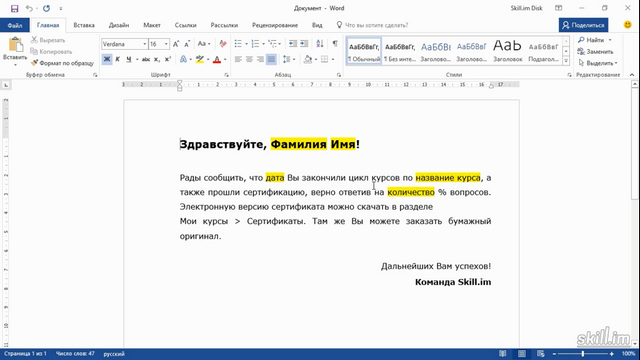Open the change case (Aa) dropdown

coord(204,44)
